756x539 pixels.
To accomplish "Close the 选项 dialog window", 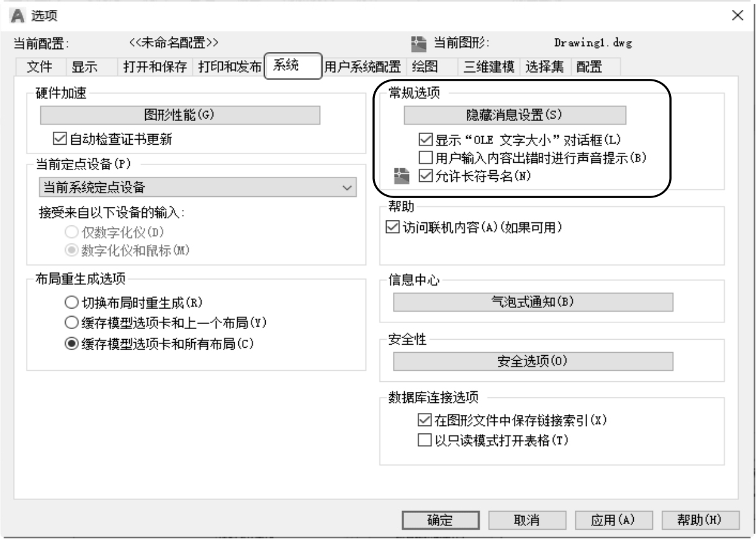I will pos(737,15).
